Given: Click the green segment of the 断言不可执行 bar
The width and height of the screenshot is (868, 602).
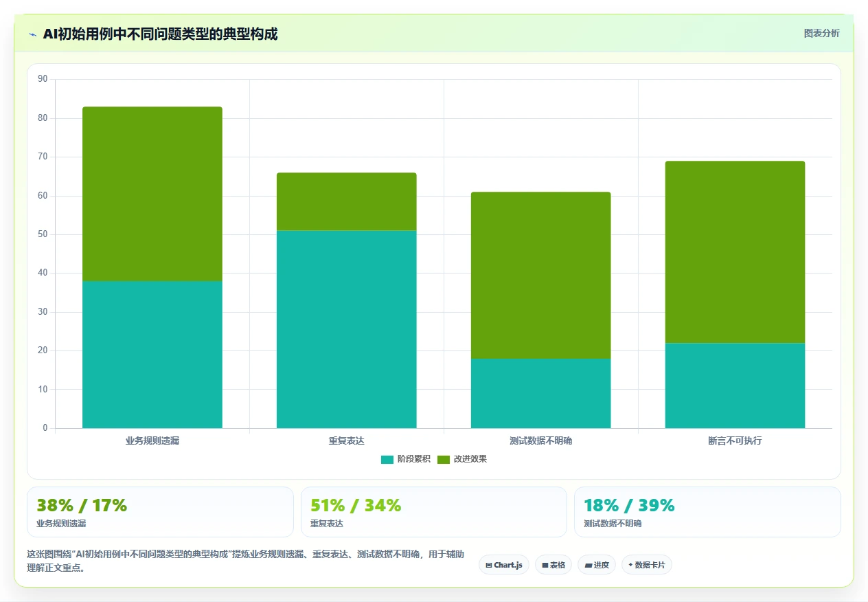Looking at the screenshot, I should 735,252.
